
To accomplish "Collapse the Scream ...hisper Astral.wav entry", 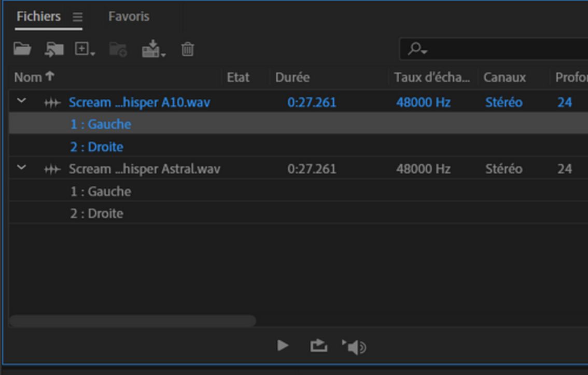I will click(21, 167).
